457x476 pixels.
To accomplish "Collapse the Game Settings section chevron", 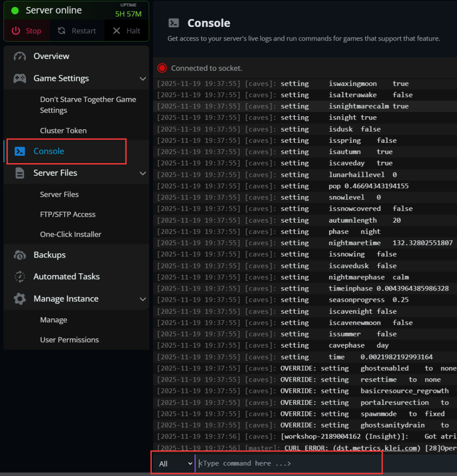I will point(143,79).
